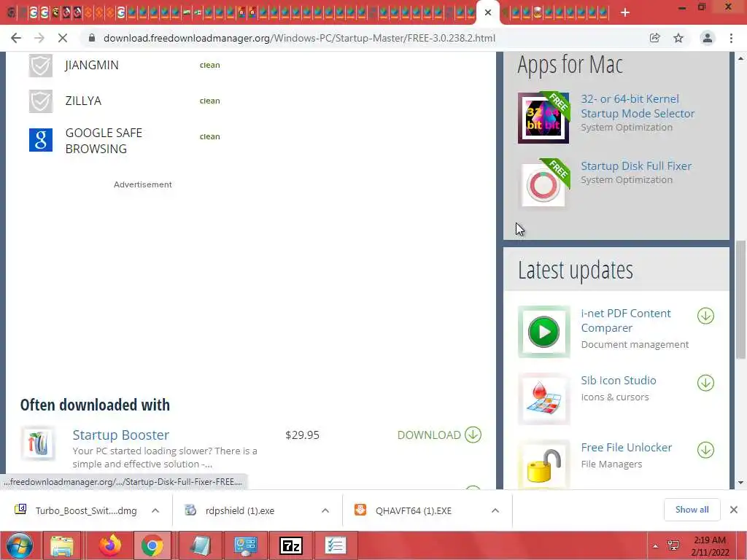
Task: Click the page vertical scrollbar thumb
Action: 741,300
